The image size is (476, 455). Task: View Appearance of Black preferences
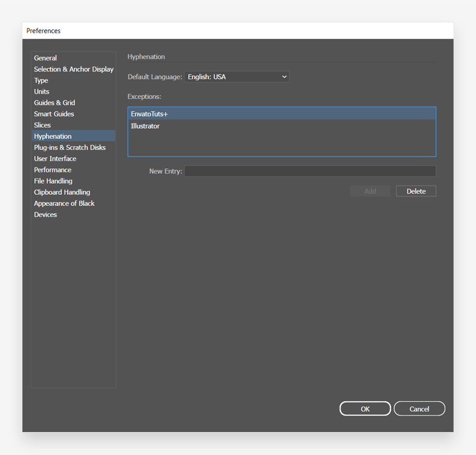point(64,203)
